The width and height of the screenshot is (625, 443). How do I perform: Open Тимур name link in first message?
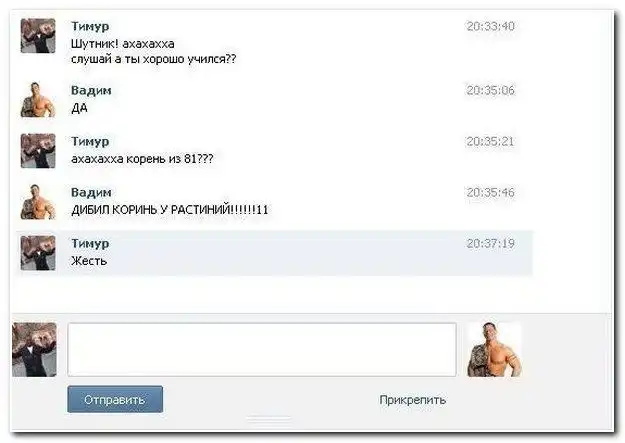[x=90, y=26]
